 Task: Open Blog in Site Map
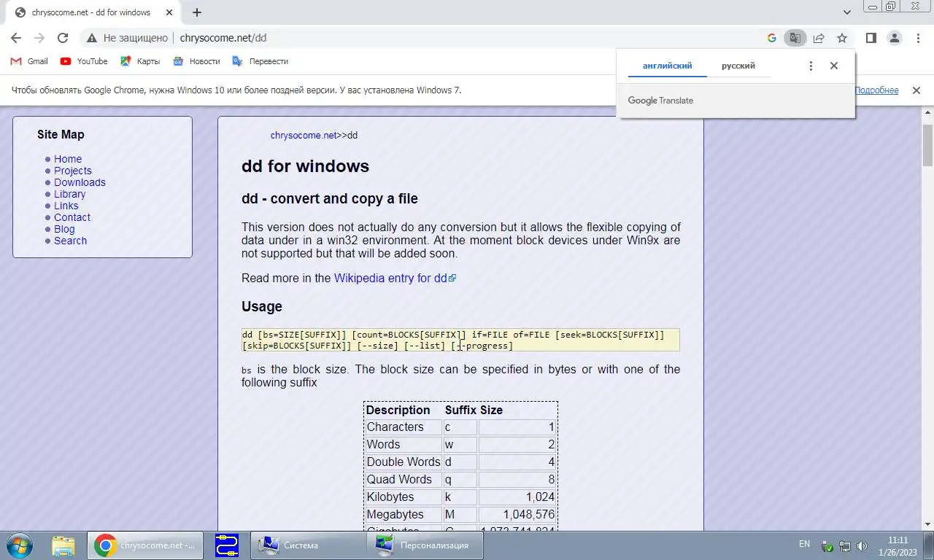click(64, 229)
